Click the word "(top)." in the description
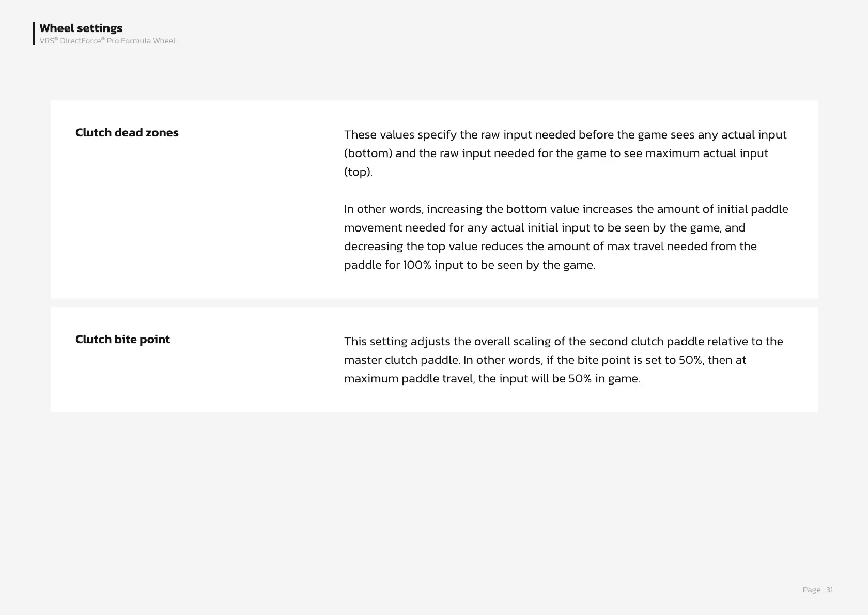The height and width of the screenshot is (615, 868). 358,172
